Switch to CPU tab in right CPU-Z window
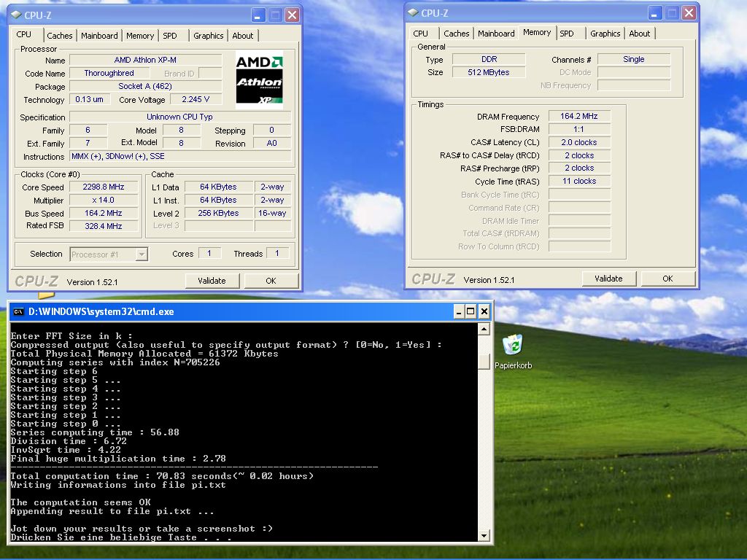747x560 pixels. point(421,34)
